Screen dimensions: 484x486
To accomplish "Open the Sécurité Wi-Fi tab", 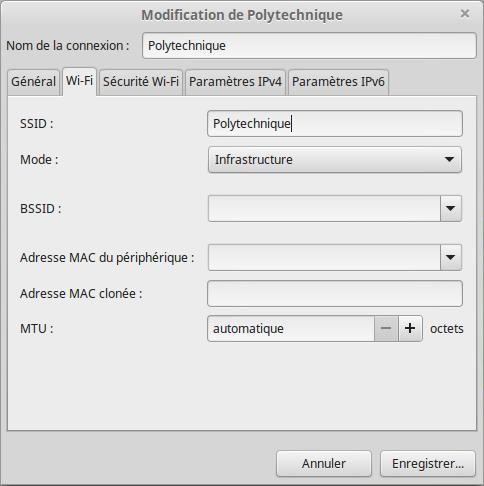I will pos(141,82).
